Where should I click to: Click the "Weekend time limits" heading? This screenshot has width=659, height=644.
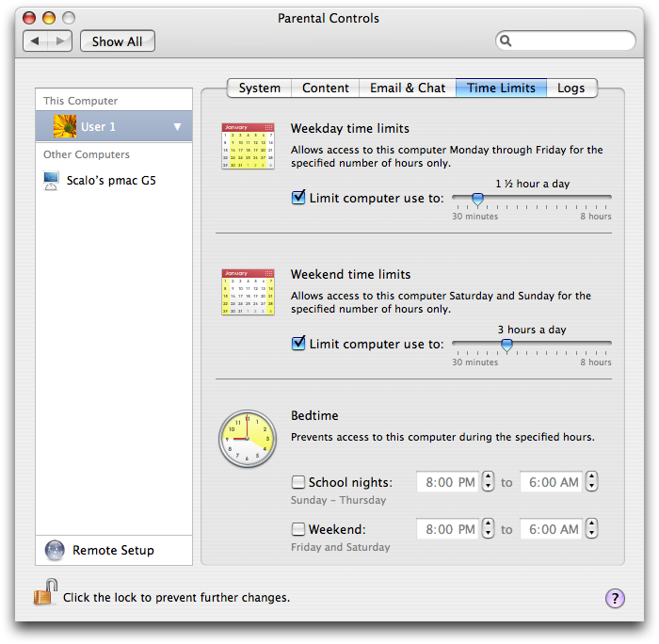[x=350, y=274]
